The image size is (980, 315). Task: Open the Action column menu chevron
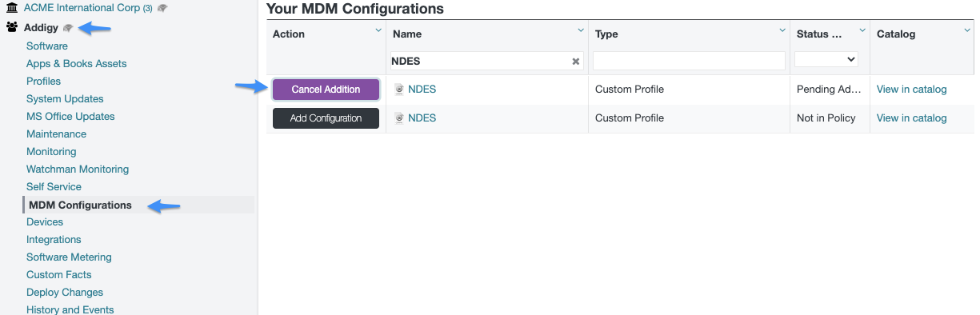pos(378,30)
